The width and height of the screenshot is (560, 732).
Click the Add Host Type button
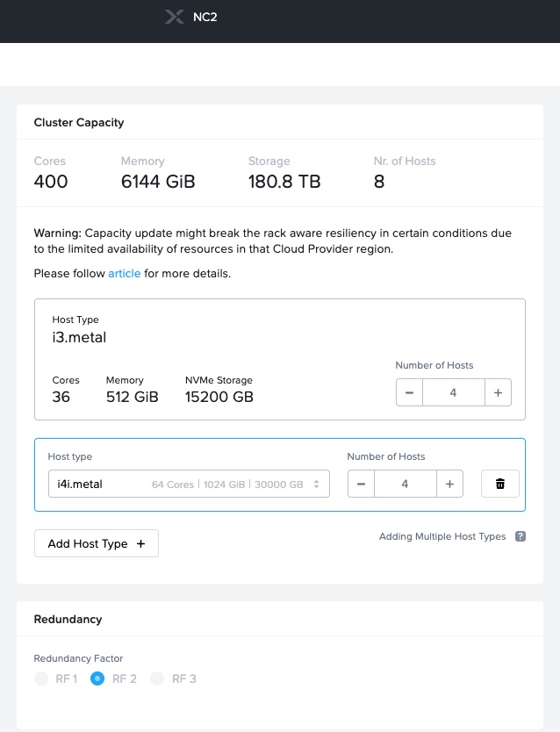[96, 543]
